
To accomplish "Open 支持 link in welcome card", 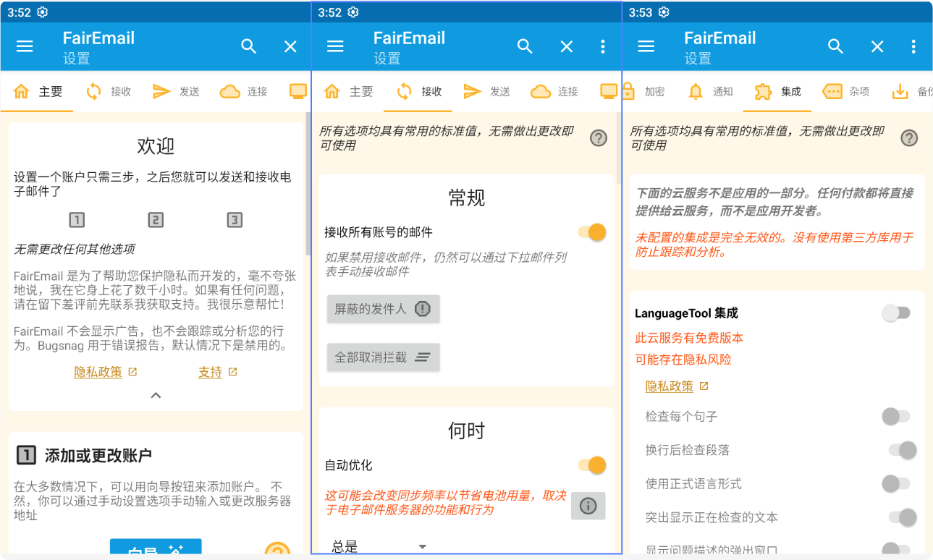I will coord(217,373).
